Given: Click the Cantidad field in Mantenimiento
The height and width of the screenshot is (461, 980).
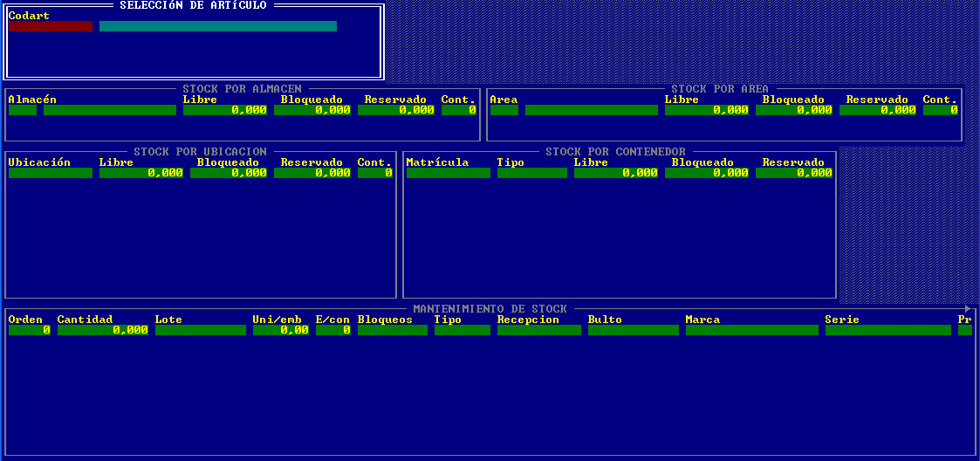Looking at the screenshot, I should pyautogui.click(x=102, y=330).
